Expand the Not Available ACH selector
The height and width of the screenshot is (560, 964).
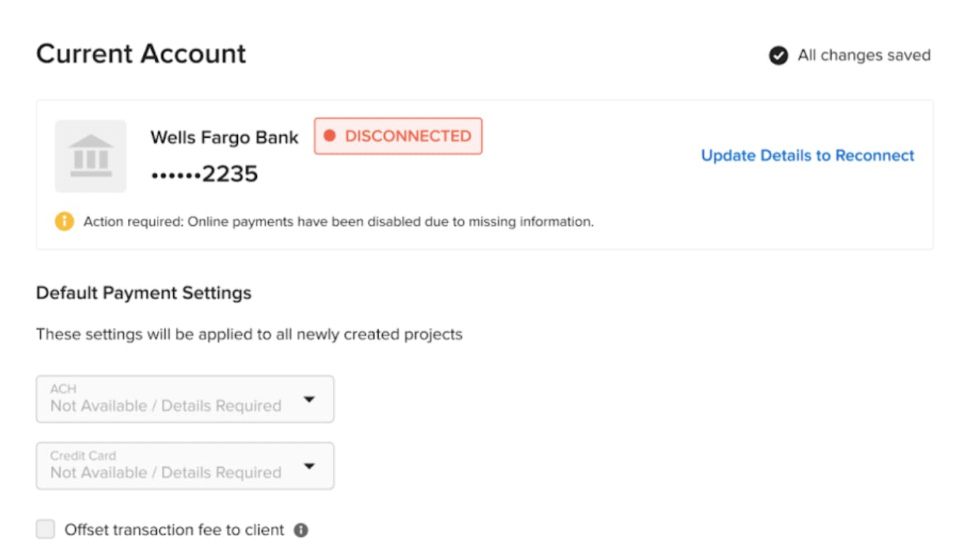coord(183,399)
